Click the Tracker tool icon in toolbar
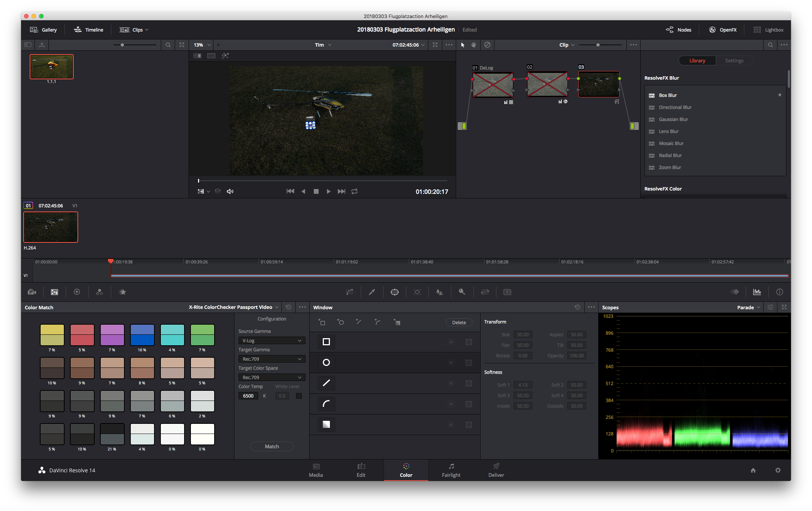This screenshot has height=511, width=812. 417,292
